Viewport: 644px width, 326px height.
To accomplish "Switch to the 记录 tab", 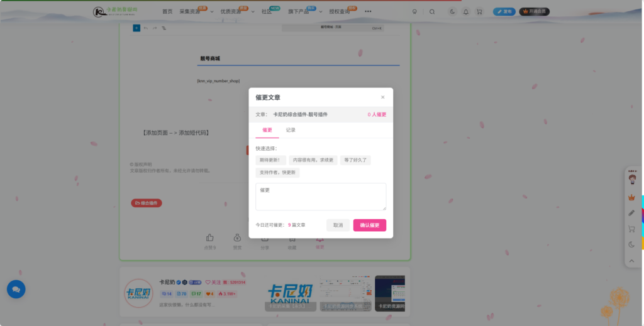I will click(291, 130).
